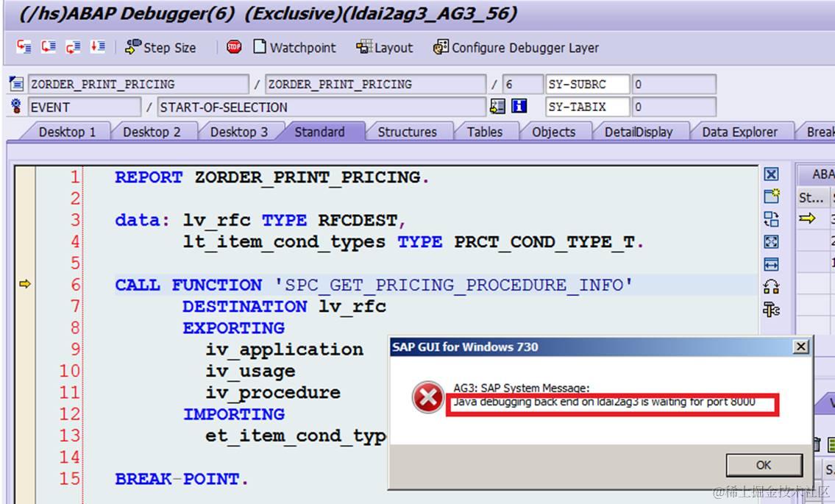Click the close tool icon right of source pane
The image size is (835, 504).
(x=771, y=174)
